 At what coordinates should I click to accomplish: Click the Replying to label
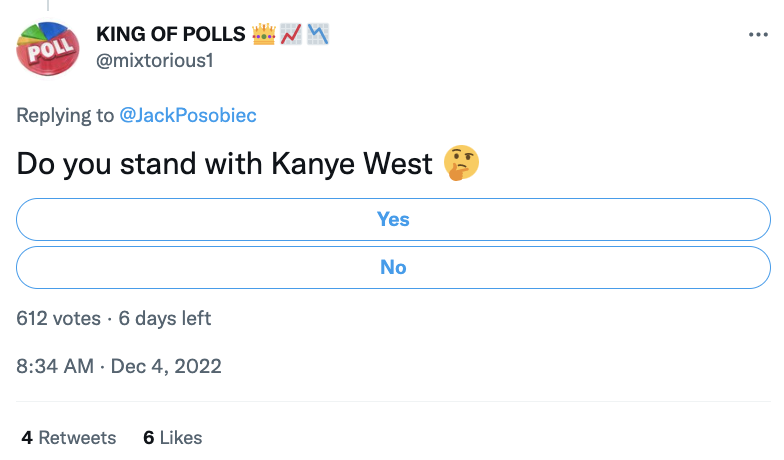(x=65, y=116)
